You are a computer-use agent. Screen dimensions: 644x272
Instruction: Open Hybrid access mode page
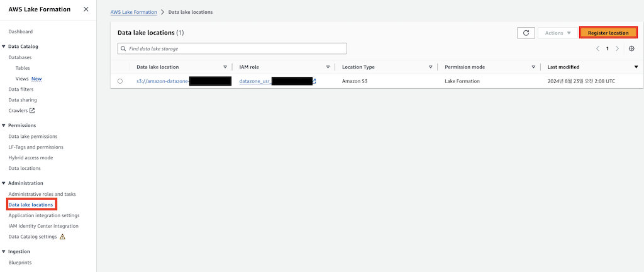click(30, 158)
